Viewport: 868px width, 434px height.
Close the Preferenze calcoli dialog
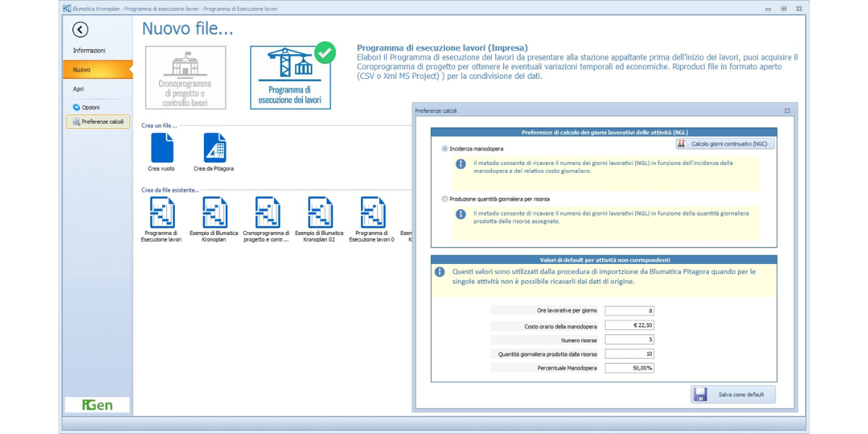(787, 111)
